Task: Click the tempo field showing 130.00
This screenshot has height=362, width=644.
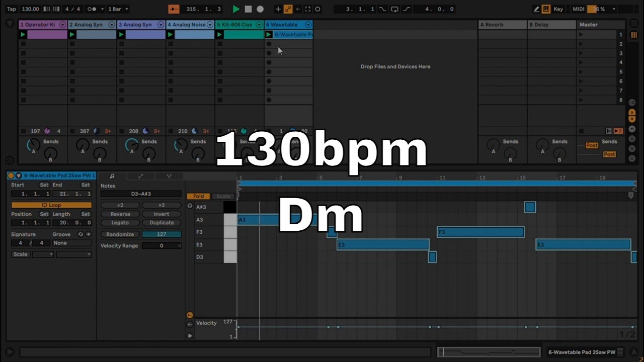Action: click(30, 9)
